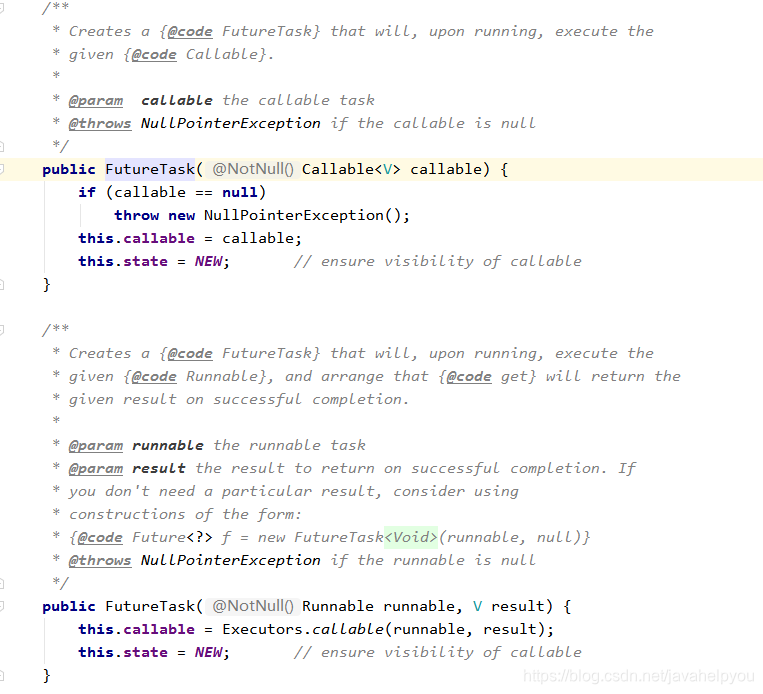The width and height of the screenshot is (763, 694).
Task: Click @code tag before 'Runnable},'
Action: [x=154, y=376]
